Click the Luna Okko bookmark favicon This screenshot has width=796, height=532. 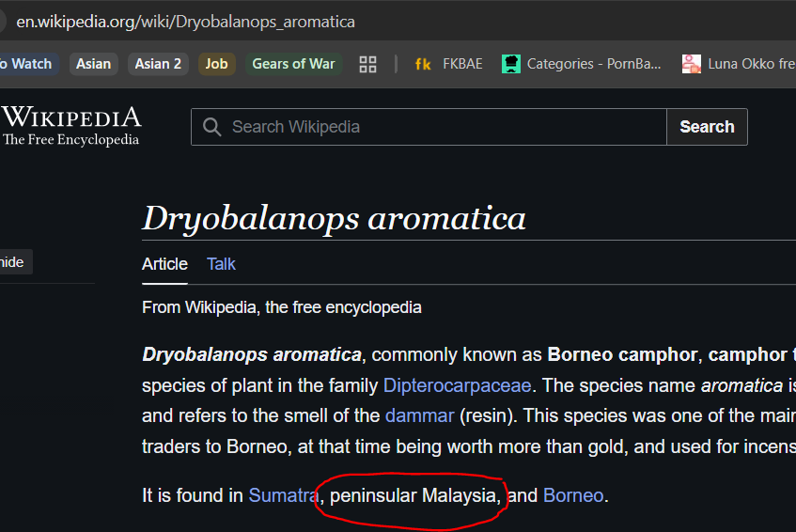tap(692, 64)
